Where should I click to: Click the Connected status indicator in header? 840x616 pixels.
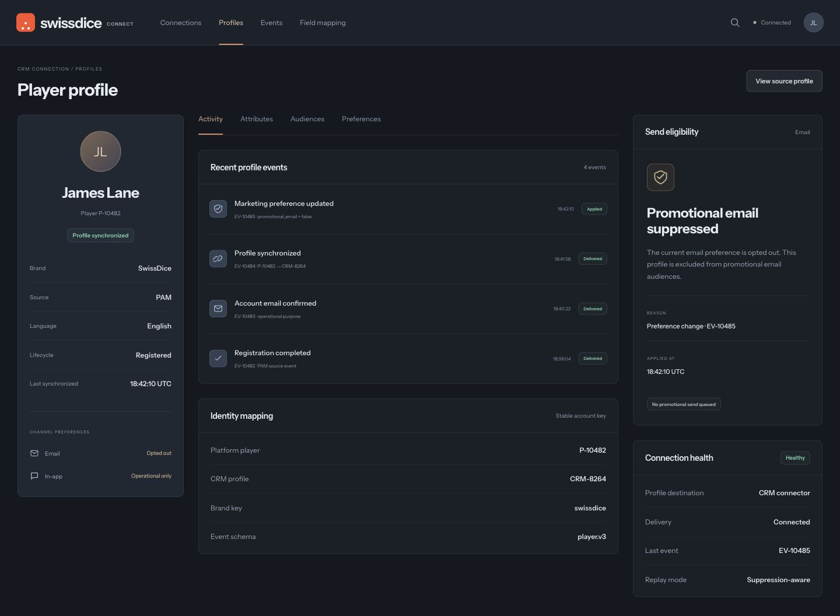click(x=772, y=23)
